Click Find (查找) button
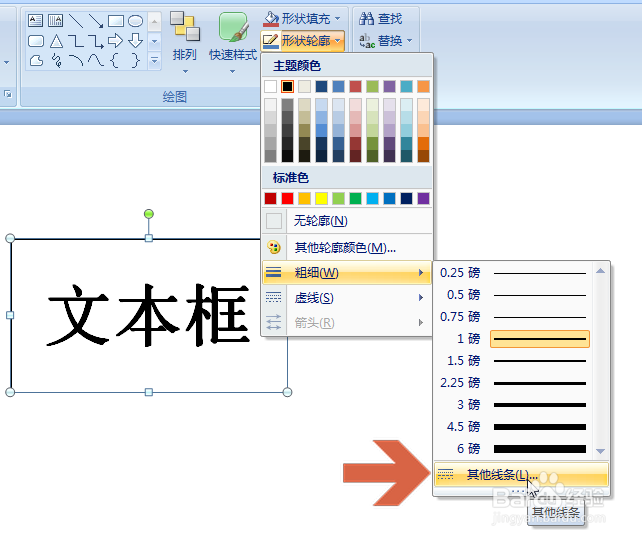The image size is (642, 540). tap(381, 18)
